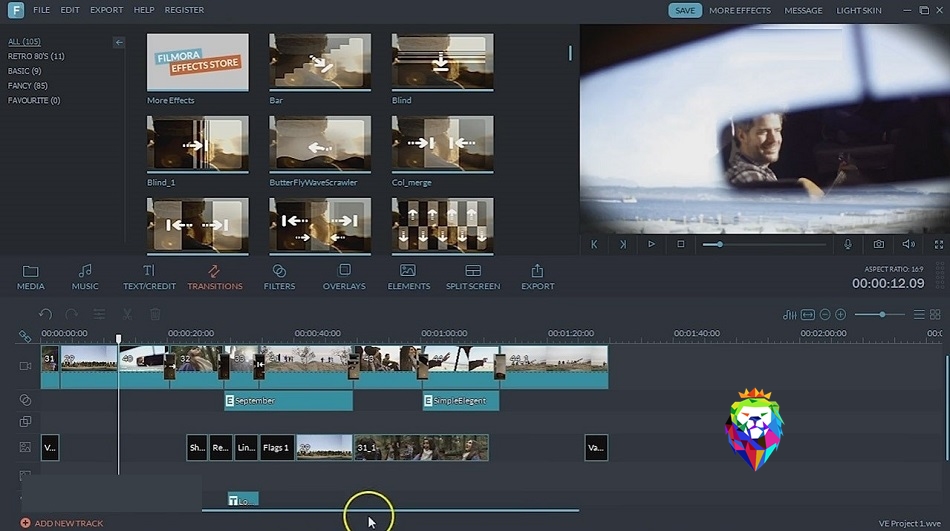Jump to previous frame in preview
950x531 pixels.
tap(594, 244)
